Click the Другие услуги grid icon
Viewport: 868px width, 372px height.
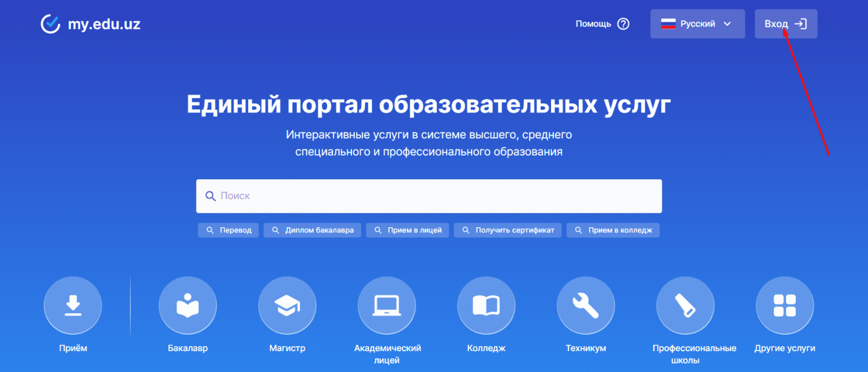pyautogui.click(x=784, y=305)
